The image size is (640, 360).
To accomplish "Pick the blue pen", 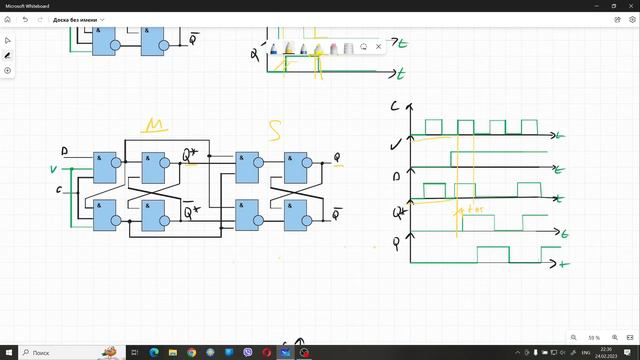I will (274, 48).
